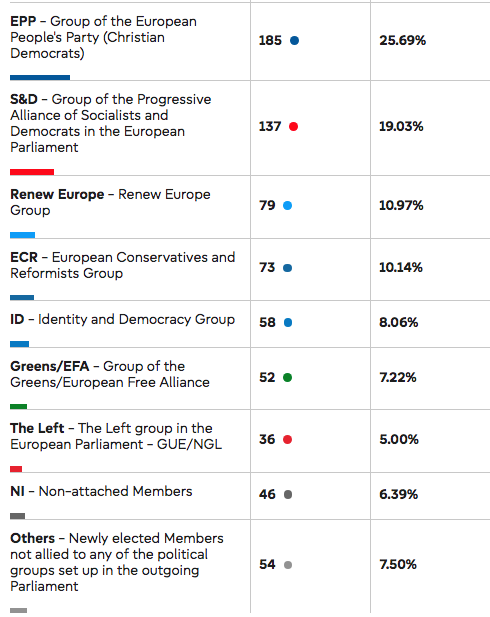Image resolution: width=490 pixels, height=617 pixels.
Task: Select the green Greens/EFA color bar
Action: pos(18,406)
